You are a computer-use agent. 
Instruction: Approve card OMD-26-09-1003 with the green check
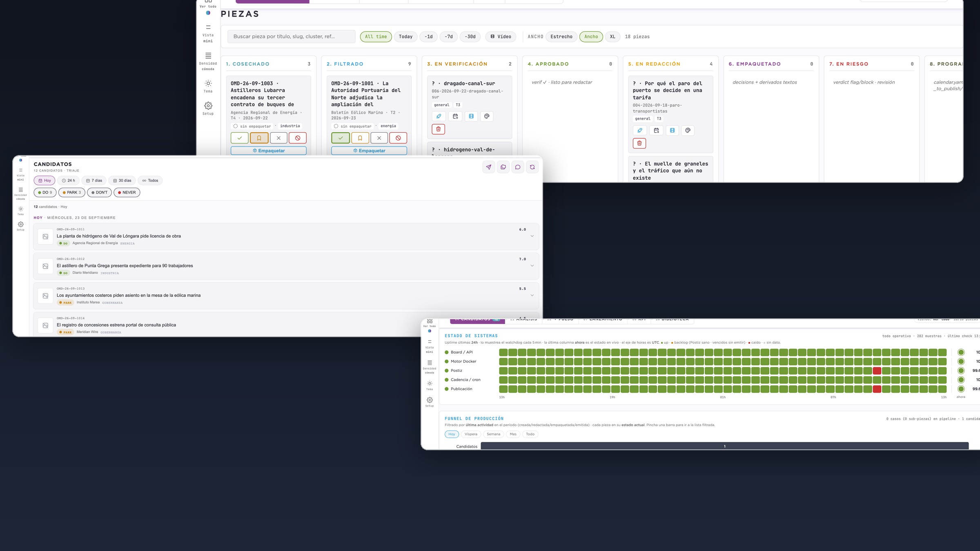point(240,138)
